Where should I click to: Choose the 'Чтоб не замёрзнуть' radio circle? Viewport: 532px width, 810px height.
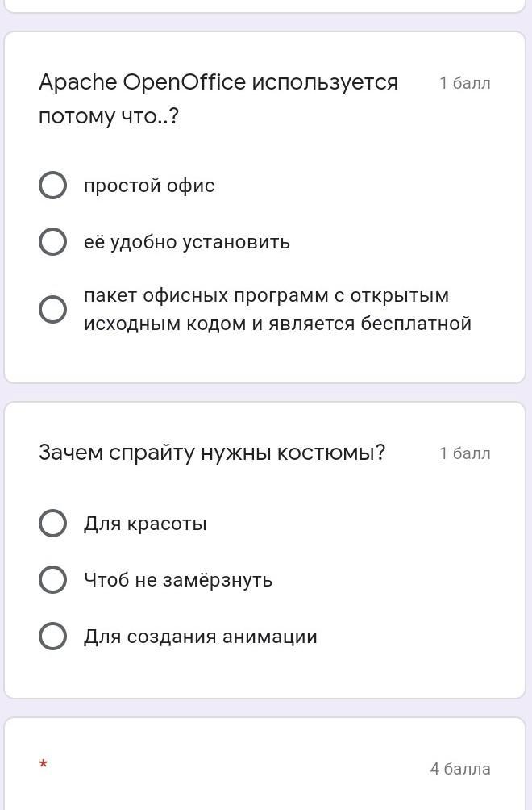52,579
